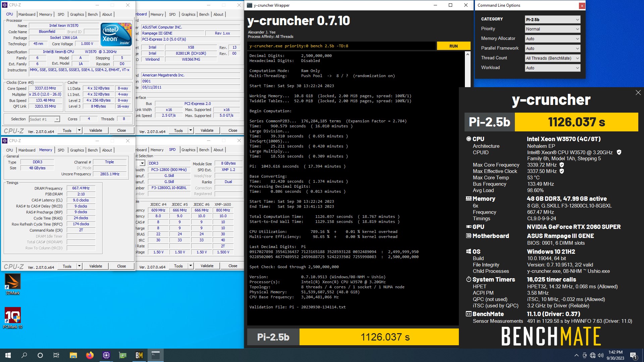
Task: Close the Command Line Options window
Action: [x=582, y=6]
